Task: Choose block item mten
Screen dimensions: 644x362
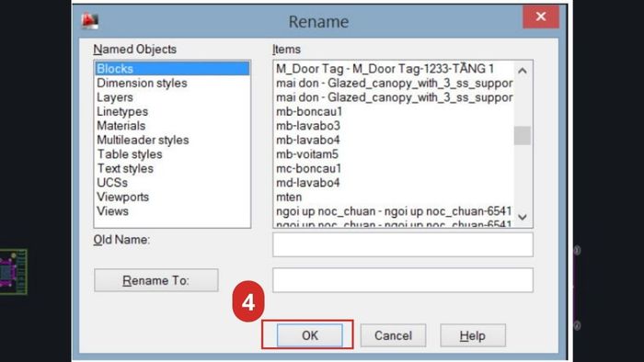Action: tap(289, 197)
